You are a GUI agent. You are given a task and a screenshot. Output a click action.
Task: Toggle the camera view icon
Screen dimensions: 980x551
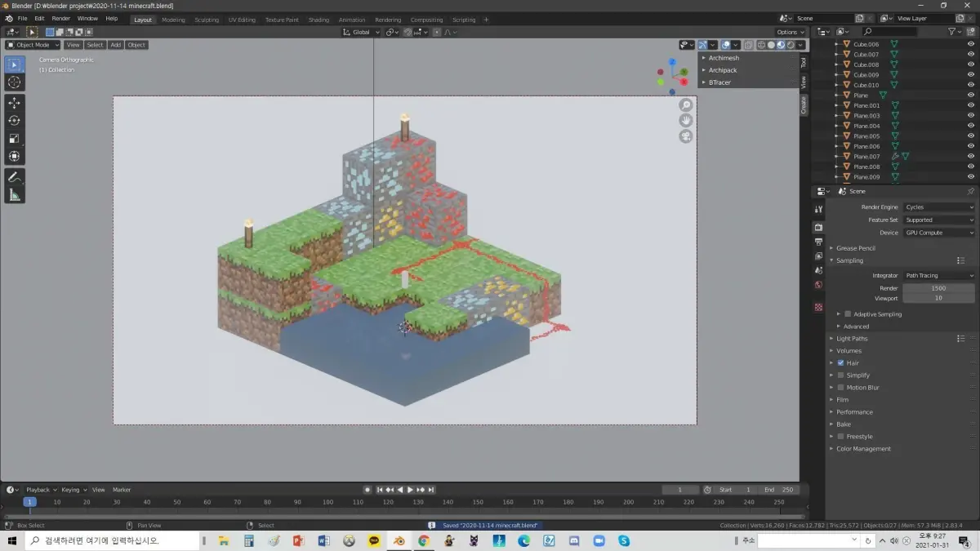[686, 136]
